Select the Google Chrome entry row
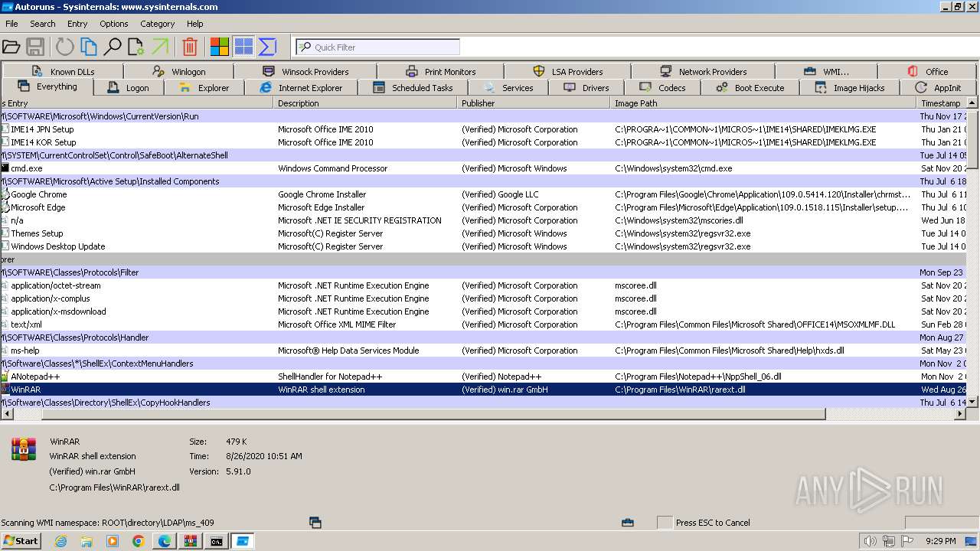 click(484, 194)
